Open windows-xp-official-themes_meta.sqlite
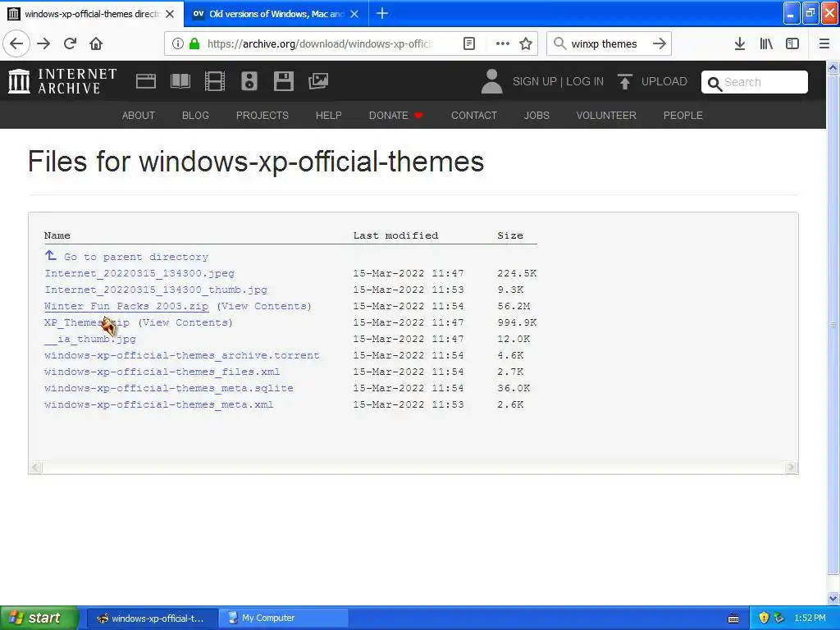Viewport: 840px width, 630px height. pyautogui.click(x=169, y=388)
